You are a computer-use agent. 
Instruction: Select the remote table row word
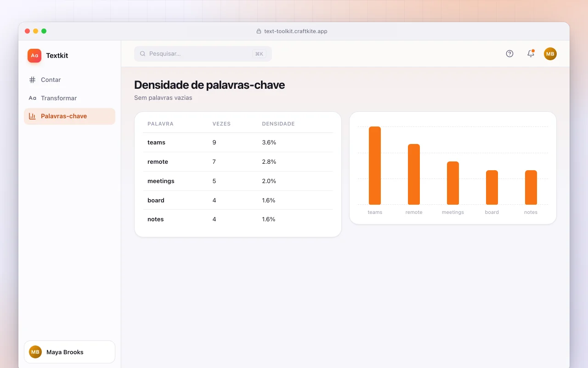[x=158, y=162]
